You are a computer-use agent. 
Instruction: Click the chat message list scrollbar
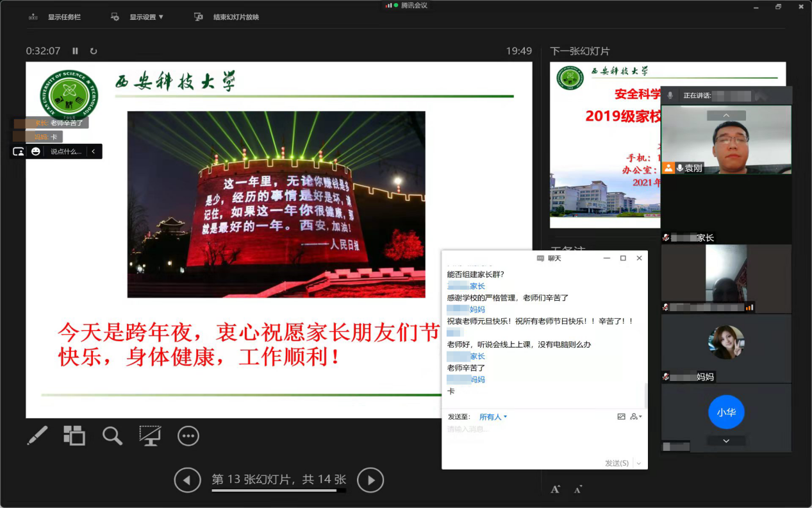(x=645, y=394)
